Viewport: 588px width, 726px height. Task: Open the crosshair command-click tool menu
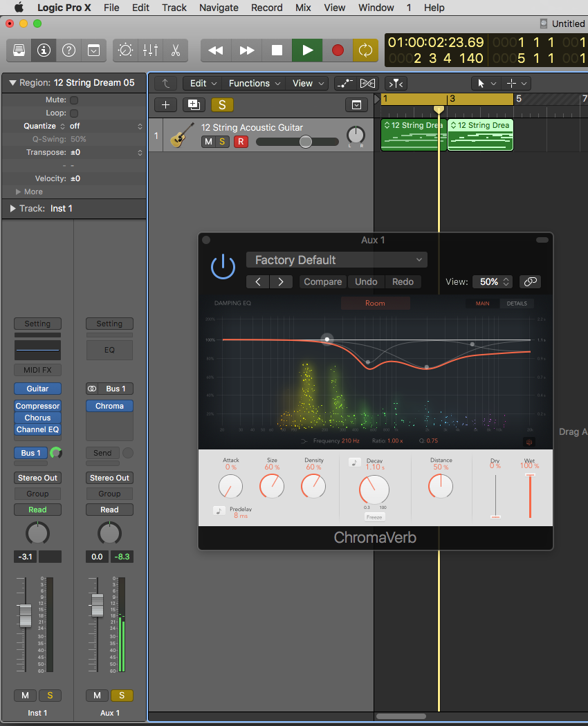(x=516, y=84)
